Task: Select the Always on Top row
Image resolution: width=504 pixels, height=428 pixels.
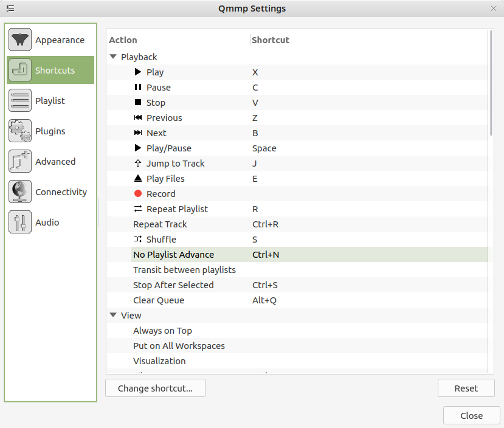Action: coord(297,331)
